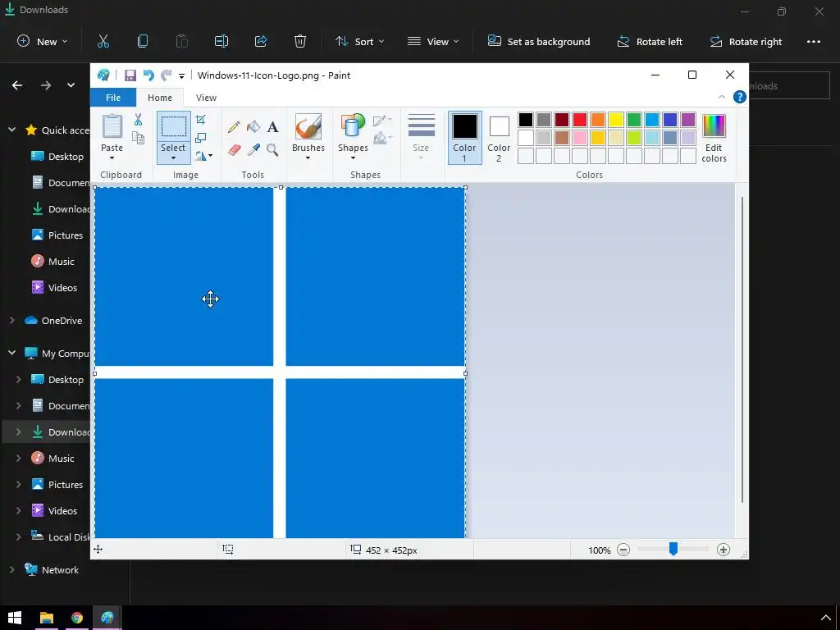Expand the Network tree node
The width and height of the screenshot is (840, 630).
11,570
